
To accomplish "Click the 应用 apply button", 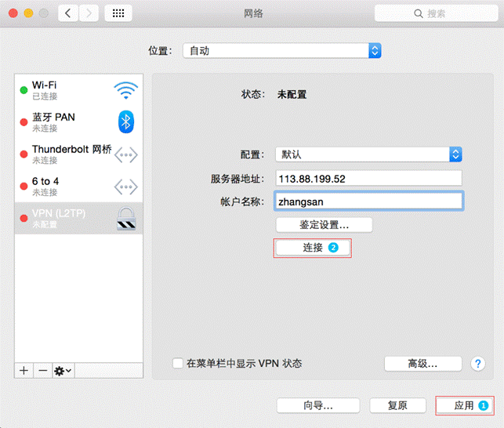I will point(465,405).
